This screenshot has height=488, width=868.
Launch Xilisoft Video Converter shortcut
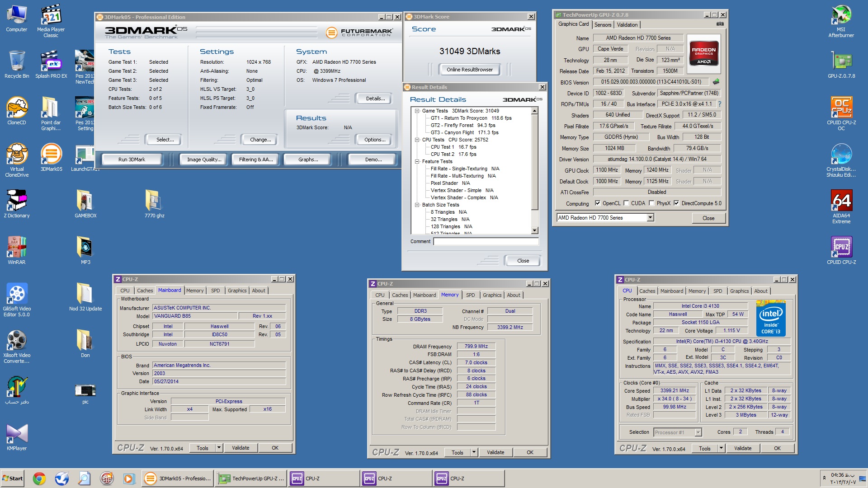17,347
